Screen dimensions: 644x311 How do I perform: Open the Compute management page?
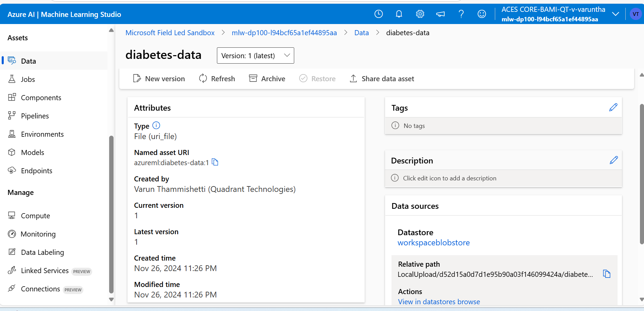pos(35,216)
